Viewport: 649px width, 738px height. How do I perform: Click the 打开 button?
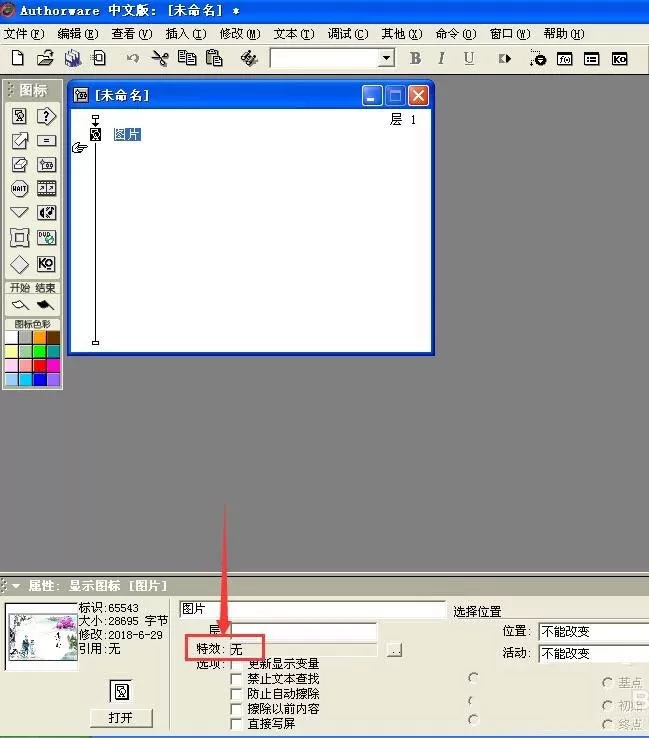pyautogui.click(x=121, y=717)
